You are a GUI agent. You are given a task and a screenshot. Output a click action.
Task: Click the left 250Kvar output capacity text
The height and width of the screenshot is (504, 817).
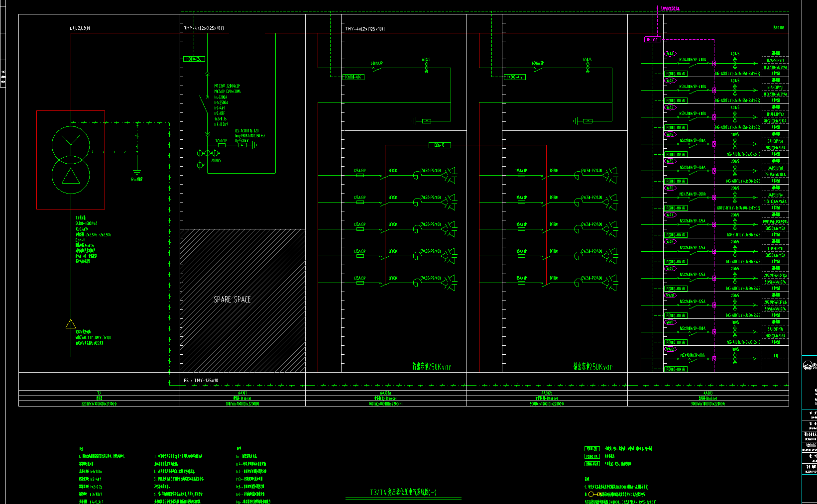432,367
